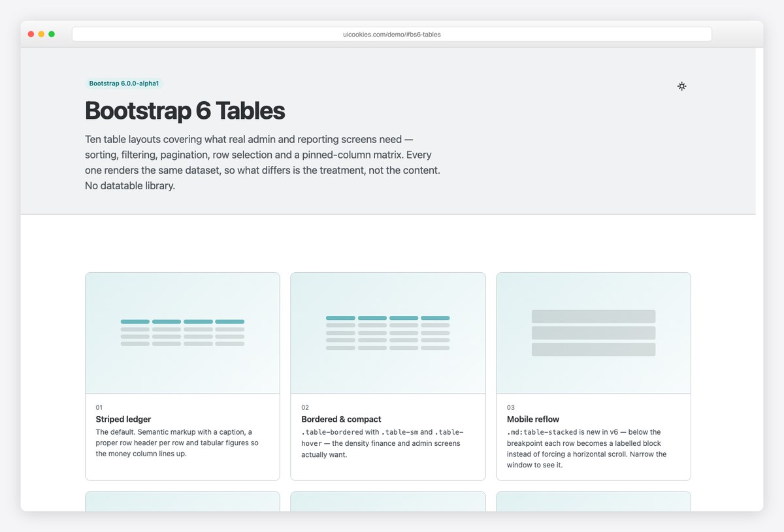The height and width of the screenshot is (532, 784).
Task: Open the Bordered & compact preview thumbnail
Action: point(388,333)
